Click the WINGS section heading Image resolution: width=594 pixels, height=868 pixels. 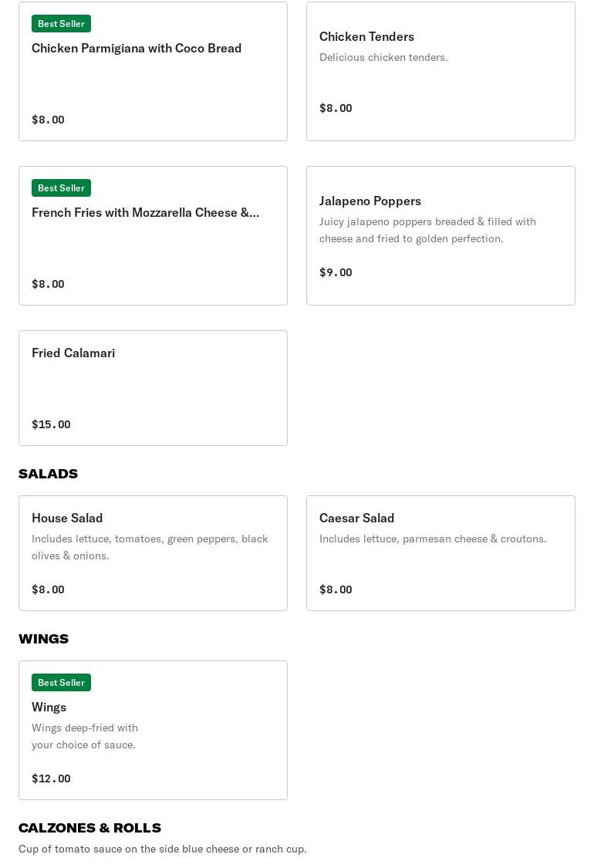tap(43, 639)
